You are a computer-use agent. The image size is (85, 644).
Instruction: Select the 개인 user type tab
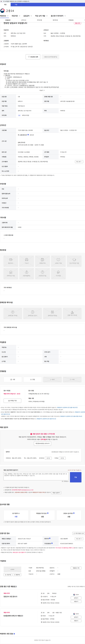click(5, 4)
